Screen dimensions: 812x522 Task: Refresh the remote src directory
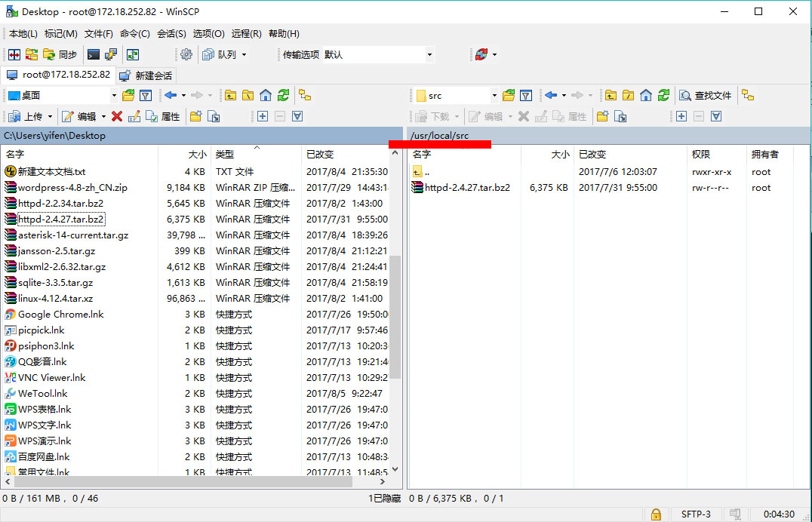[x=663, y=95]
